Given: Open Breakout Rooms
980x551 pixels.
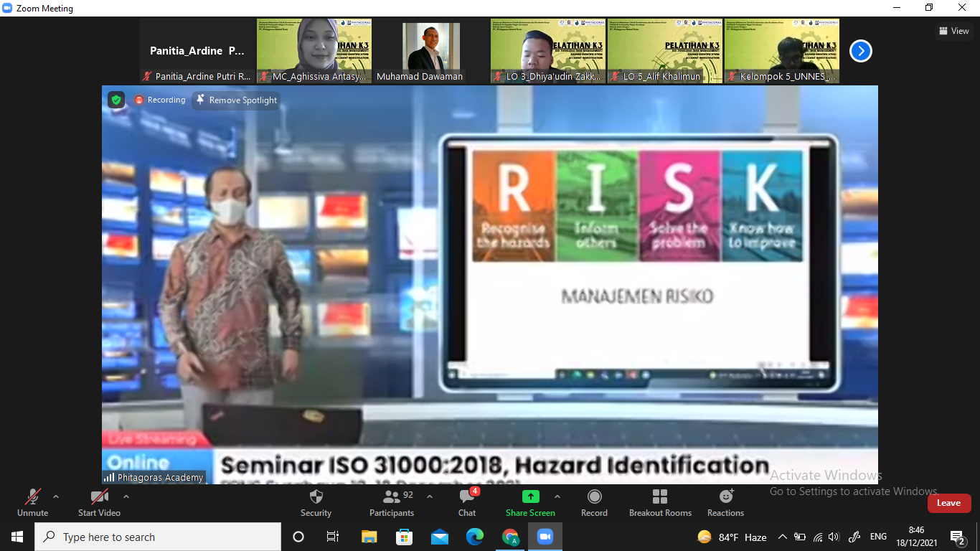Looking at the screenshot, I should [x=660, y=502].
